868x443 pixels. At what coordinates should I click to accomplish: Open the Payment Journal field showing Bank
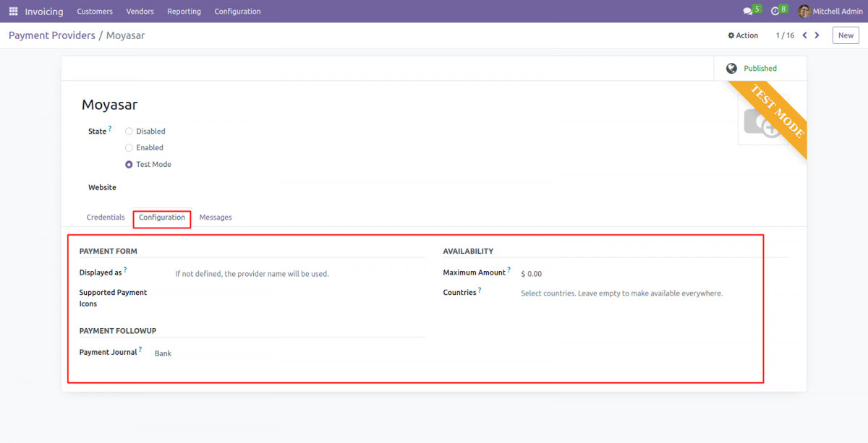pos(163,353)
